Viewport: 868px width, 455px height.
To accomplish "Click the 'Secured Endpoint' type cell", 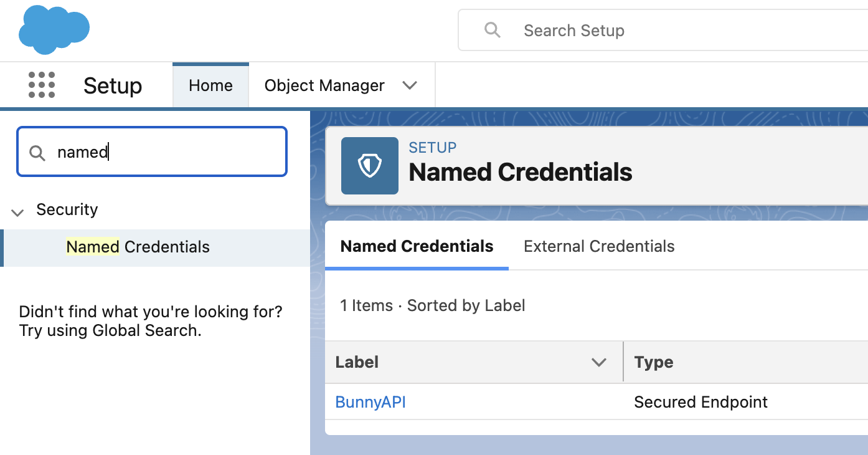I will (x=701, y=402).
